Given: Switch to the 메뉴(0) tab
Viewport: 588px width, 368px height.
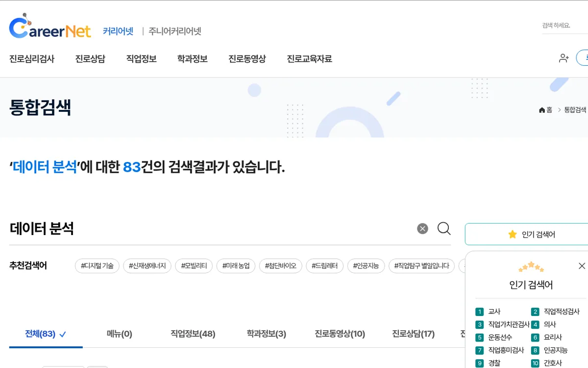Looking at the screenshot, I should click(x=120, y=334).
